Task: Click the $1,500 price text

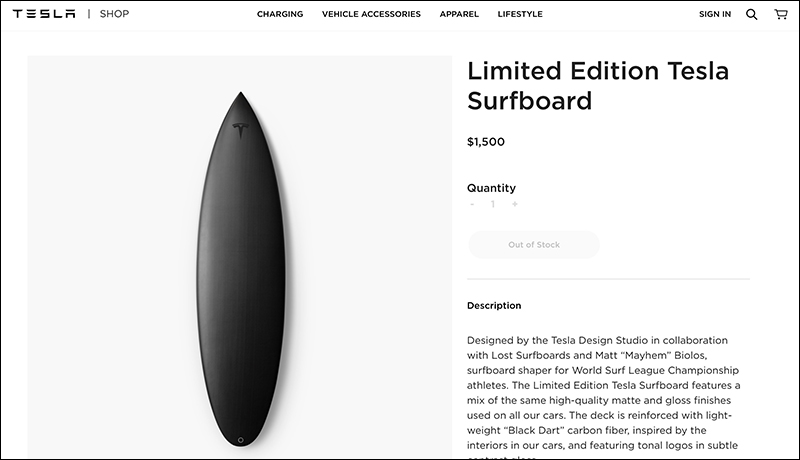Action: click(486, 142)
